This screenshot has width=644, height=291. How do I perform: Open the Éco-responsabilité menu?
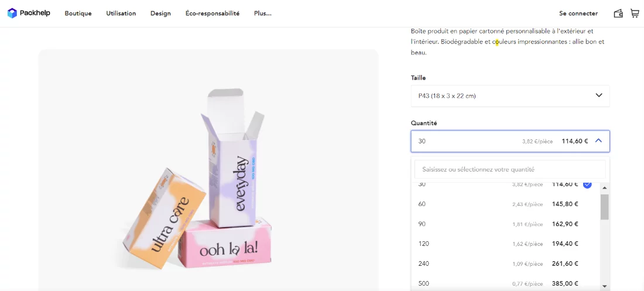click(212, 13)
